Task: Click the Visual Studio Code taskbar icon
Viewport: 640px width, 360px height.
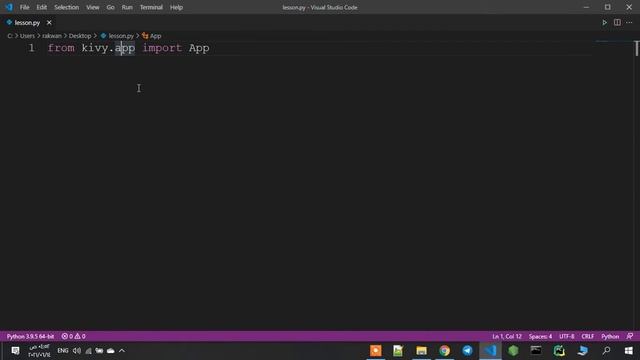Action: (x=490, y=351)
